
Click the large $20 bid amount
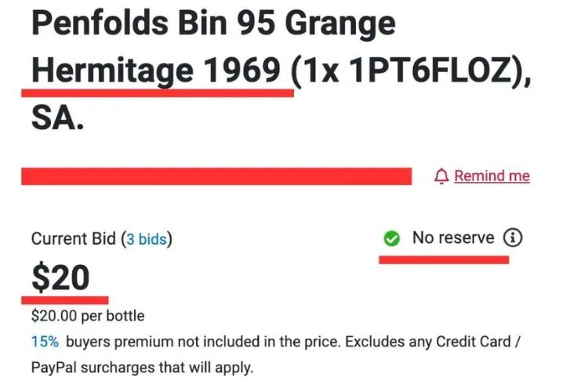tap(60, 278)
